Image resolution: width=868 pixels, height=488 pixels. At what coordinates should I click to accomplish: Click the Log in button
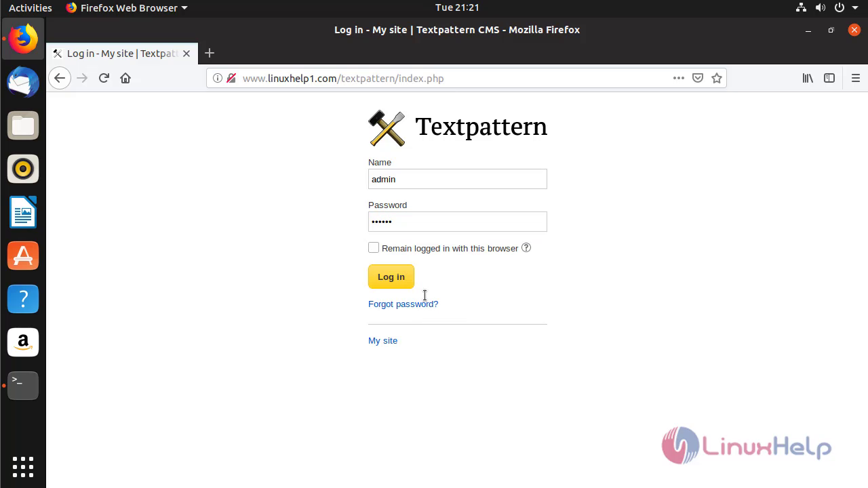[391, 277]
